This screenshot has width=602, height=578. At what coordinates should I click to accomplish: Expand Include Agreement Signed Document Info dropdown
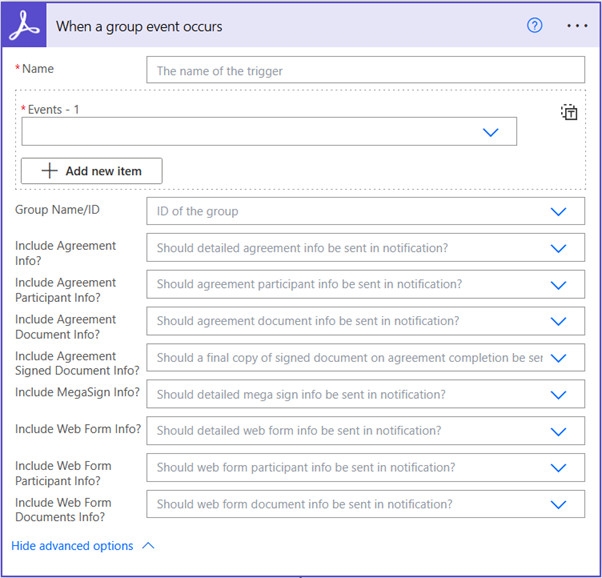click(x=558, y=358)
